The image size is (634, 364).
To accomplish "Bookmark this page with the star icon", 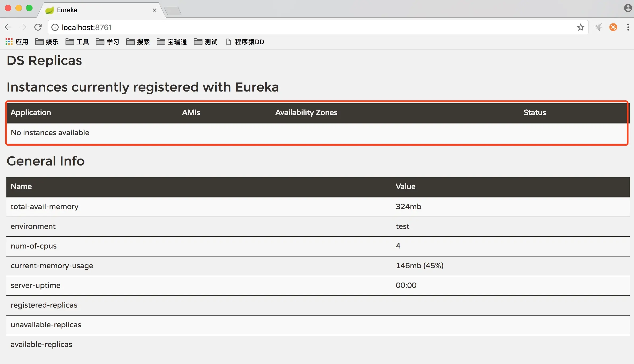I will tap(580, 27).
